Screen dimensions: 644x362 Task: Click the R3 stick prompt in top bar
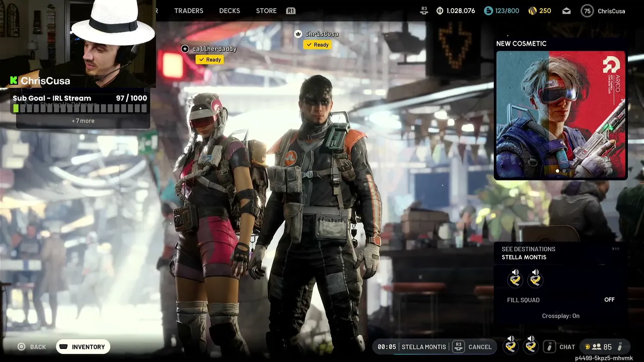(x=424, y=11)
